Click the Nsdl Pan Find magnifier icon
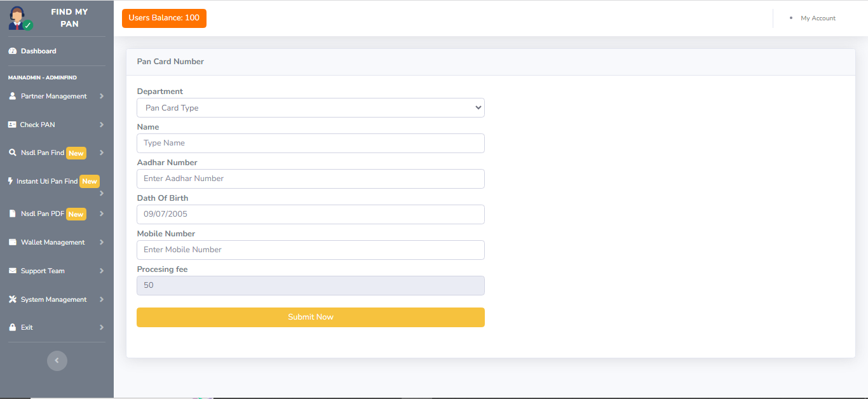The width and height of the screenshot is (868, 399). (12, 152)
